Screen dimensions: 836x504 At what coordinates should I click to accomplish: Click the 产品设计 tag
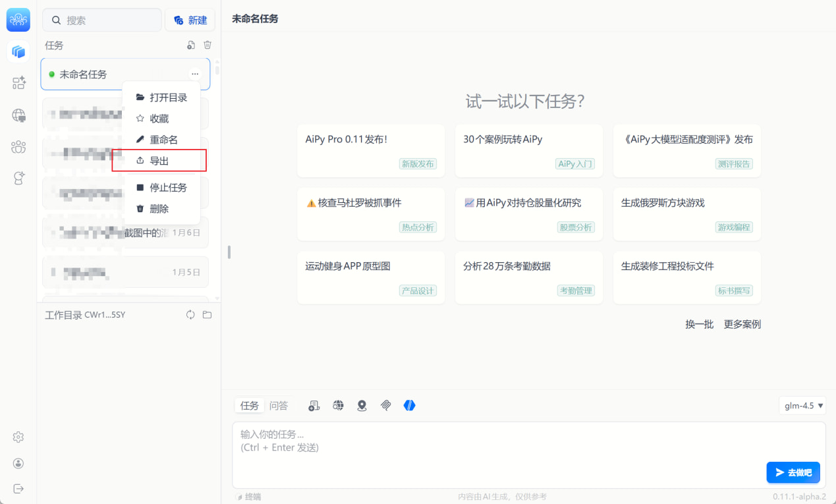coord(418,291)
